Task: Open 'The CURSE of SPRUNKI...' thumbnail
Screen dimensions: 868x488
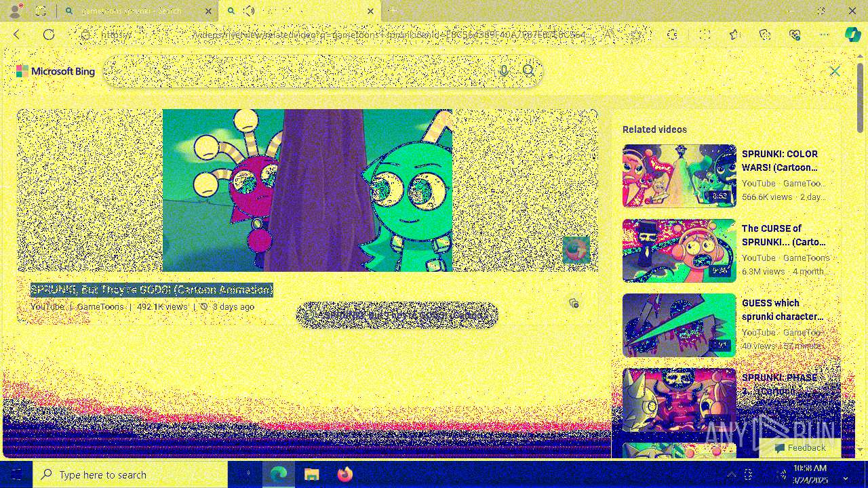Action: click(679, 250)
